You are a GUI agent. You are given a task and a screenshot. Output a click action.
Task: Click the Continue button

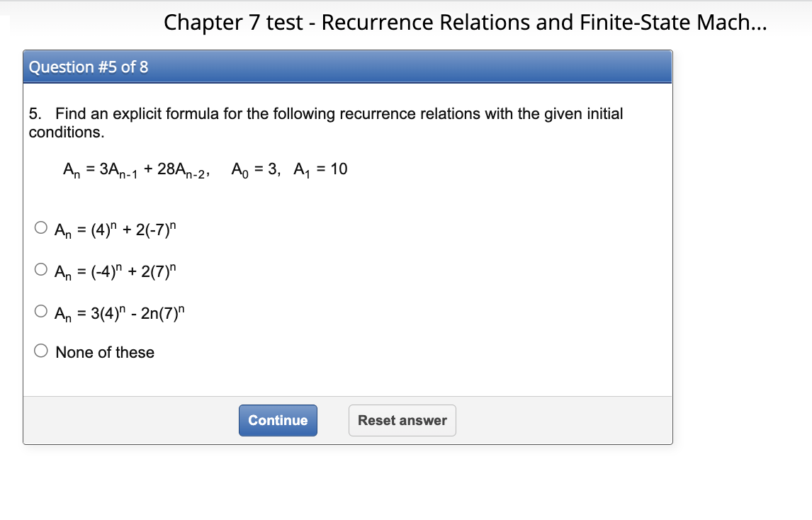coord(278,420)
